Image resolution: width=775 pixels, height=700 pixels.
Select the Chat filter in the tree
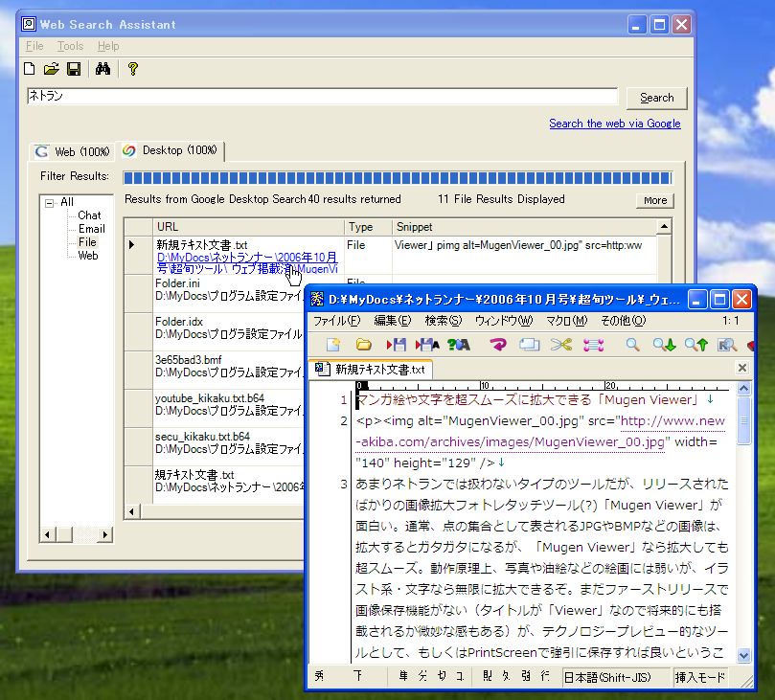click(x=89, y=215)
